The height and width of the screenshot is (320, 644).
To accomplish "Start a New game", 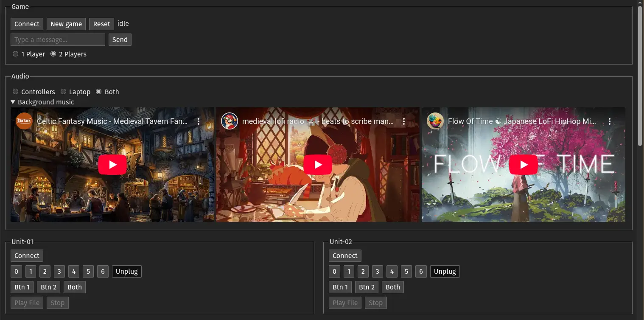I will click(66, 24).
